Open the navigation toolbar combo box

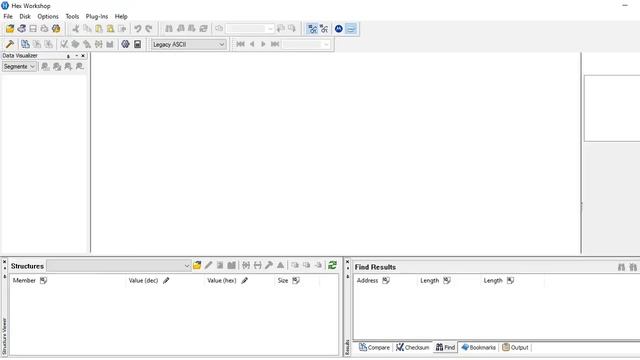tap(306, 44)
